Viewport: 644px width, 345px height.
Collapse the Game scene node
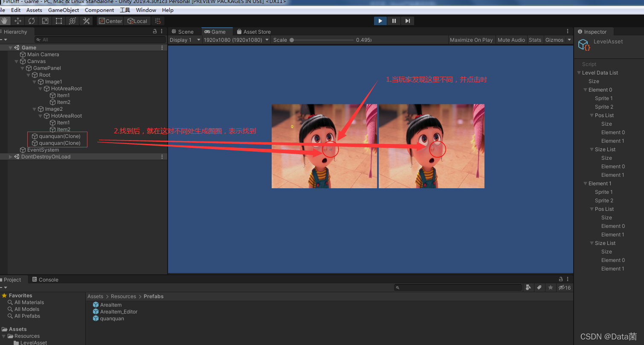pos(11,48)
